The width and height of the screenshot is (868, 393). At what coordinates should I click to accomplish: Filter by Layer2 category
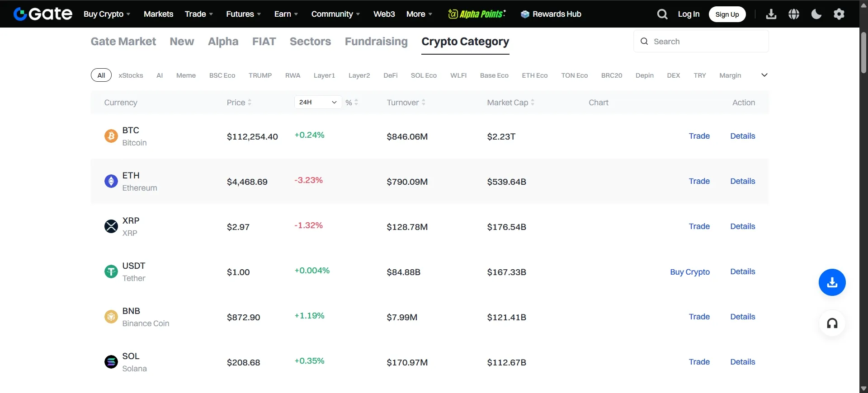pyautogui.click(x=359, y=75)
